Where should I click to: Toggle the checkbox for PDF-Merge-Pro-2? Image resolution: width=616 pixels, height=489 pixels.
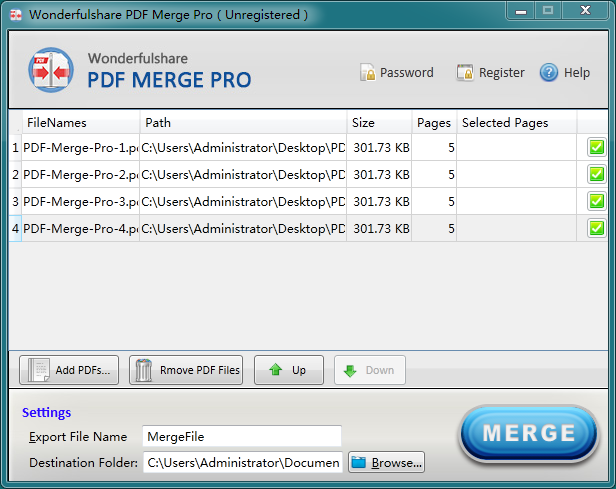596,174
